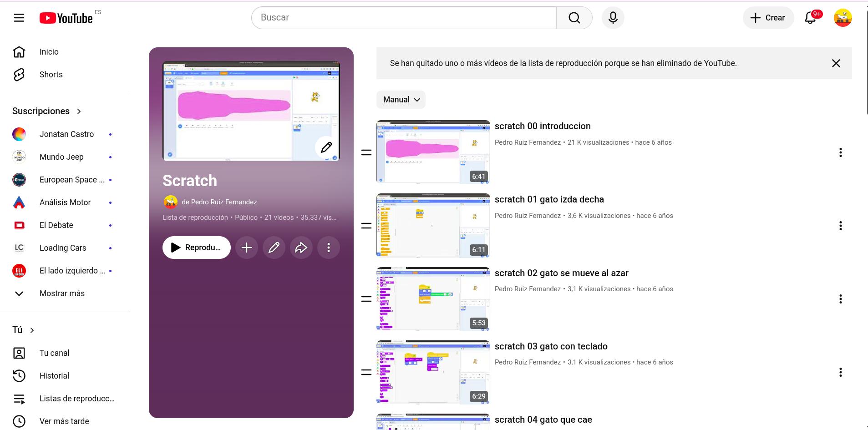This screenshot has width=868, height=430.
Task: Expand Suscripciones section chevron
Action: (79, 111)
